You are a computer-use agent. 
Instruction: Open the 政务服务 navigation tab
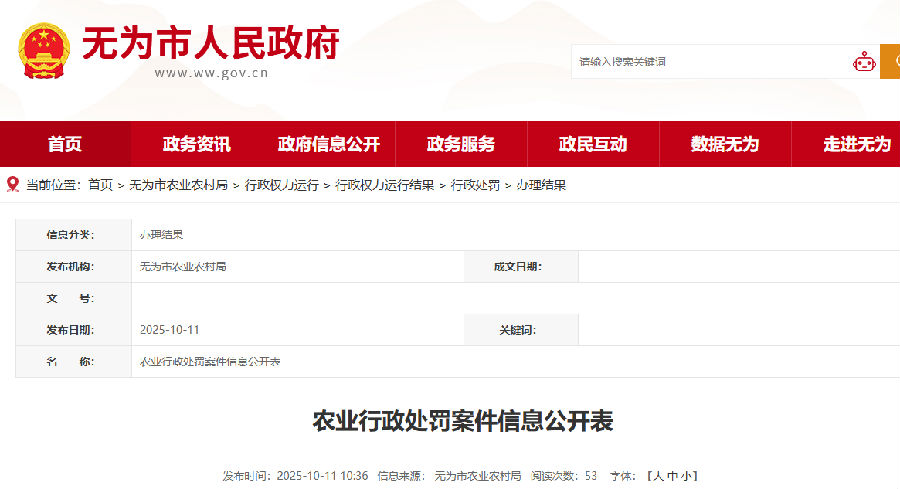coord(461,144)
